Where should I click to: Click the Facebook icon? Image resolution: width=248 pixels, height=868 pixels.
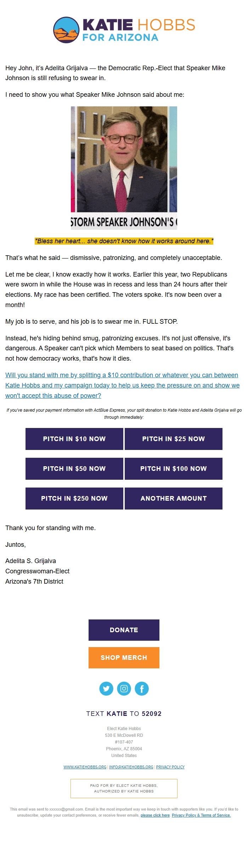pyautogui.click(x=142, y=689)
